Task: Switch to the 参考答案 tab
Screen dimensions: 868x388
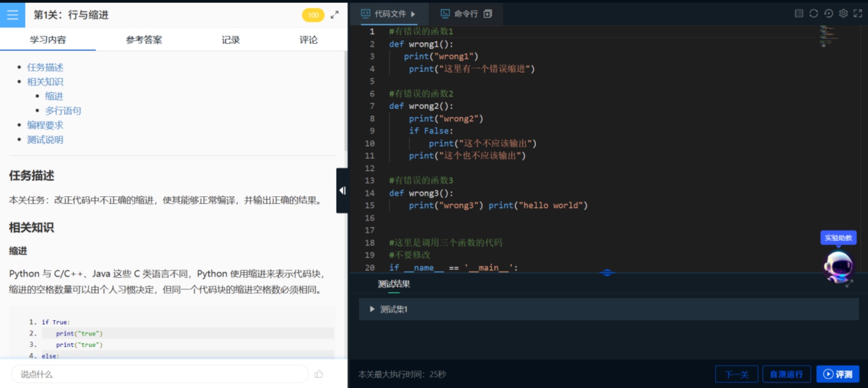Action: click(144, 40)
